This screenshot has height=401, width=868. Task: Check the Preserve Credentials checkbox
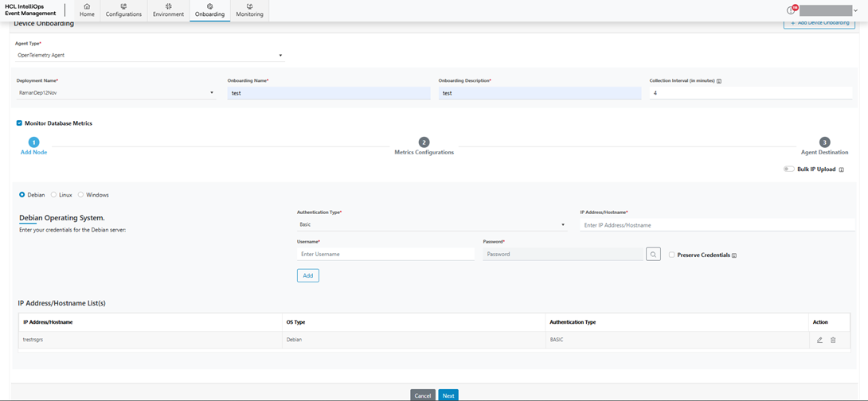click(671, 255)
